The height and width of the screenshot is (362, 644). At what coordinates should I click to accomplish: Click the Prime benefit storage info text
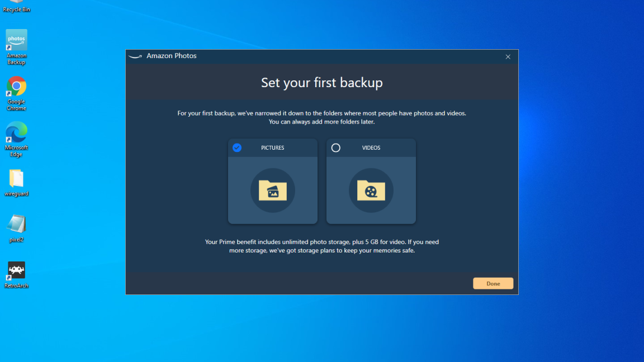click(322, 246)
